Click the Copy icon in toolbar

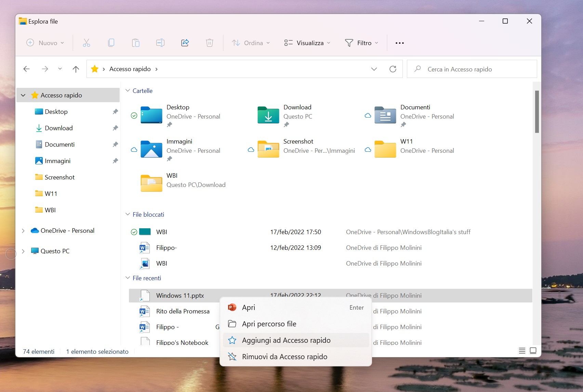pos(111,43)
